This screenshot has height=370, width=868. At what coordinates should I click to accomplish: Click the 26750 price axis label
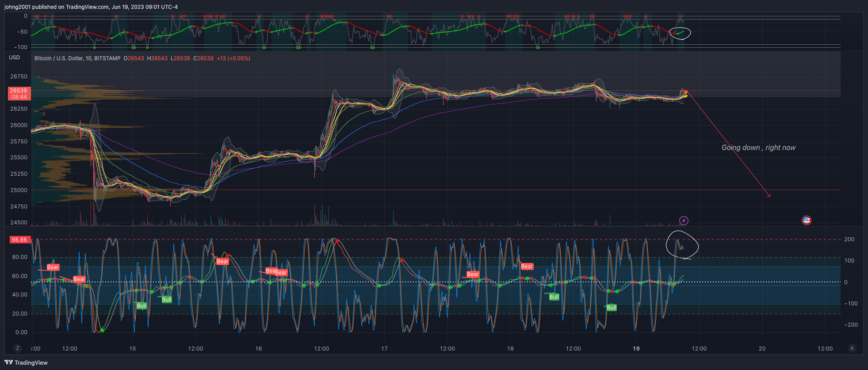[19, 77]
